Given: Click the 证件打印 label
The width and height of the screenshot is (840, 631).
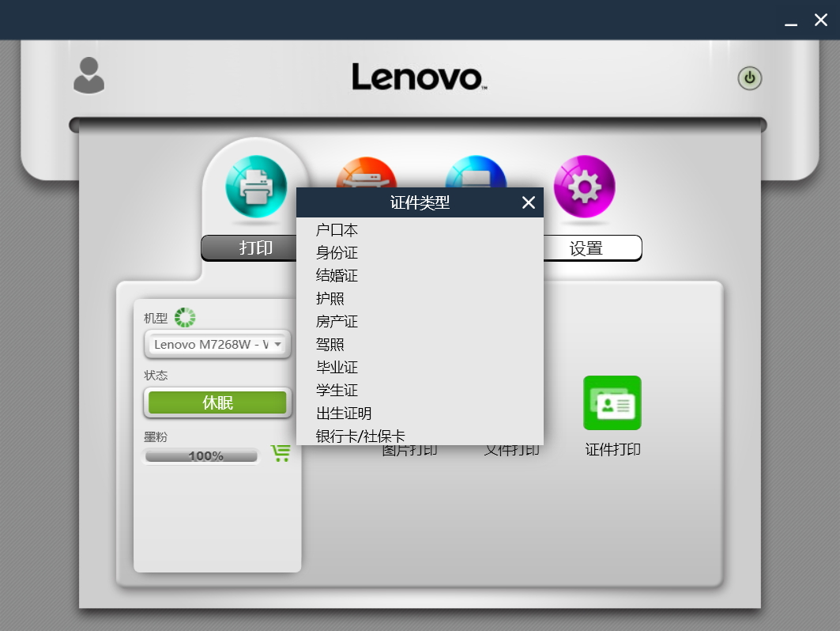Looking at the screenshot, I should (x=613, y=449).
